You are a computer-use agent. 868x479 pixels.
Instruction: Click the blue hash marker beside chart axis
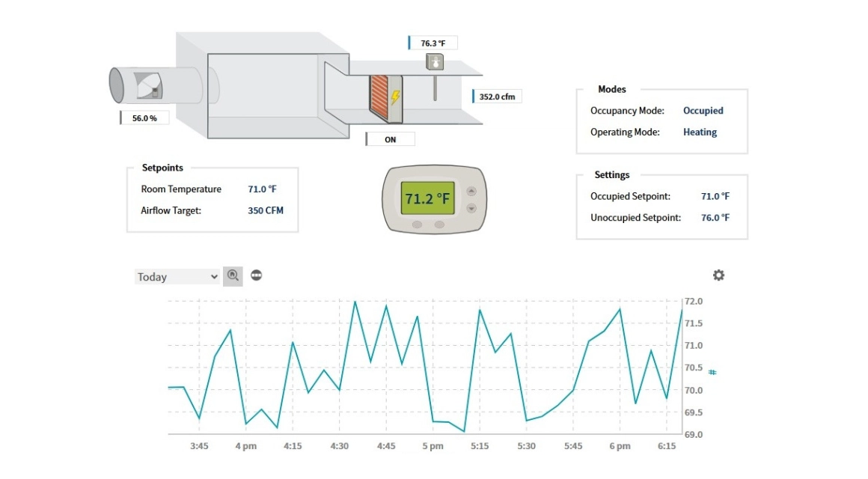pyautogui.click(x=712, y=372)
